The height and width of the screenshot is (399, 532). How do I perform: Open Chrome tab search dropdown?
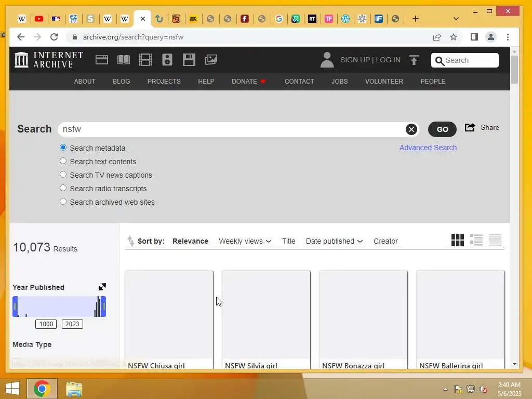456,19
